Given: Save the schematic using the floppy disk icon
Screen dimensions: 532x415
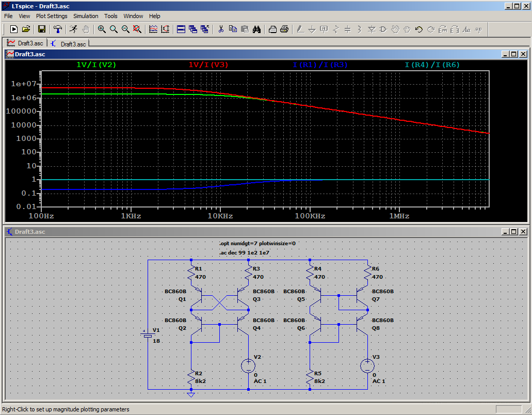Looking at the screenshot, I should (x=42, y=29).
